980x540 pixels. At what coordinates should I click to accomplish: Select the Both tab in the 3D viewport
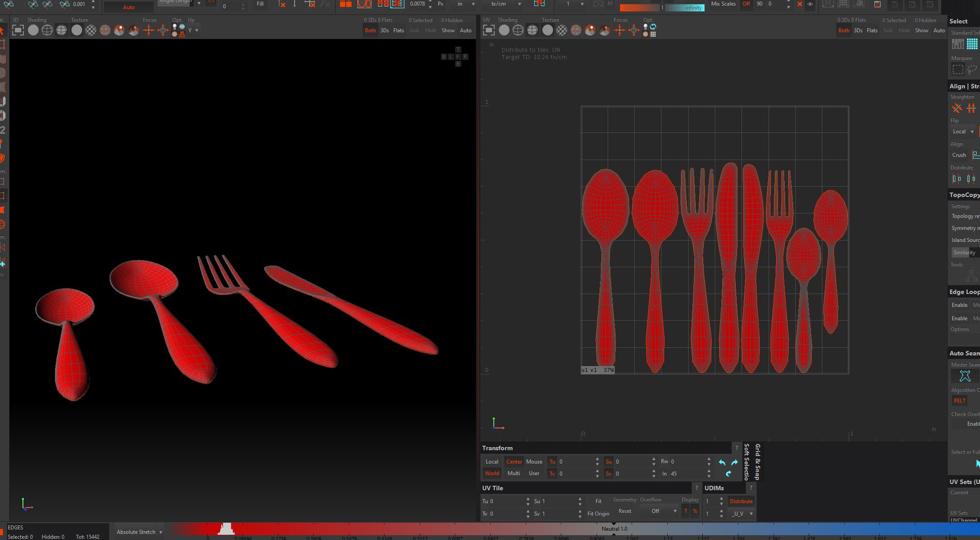(370, 31)
